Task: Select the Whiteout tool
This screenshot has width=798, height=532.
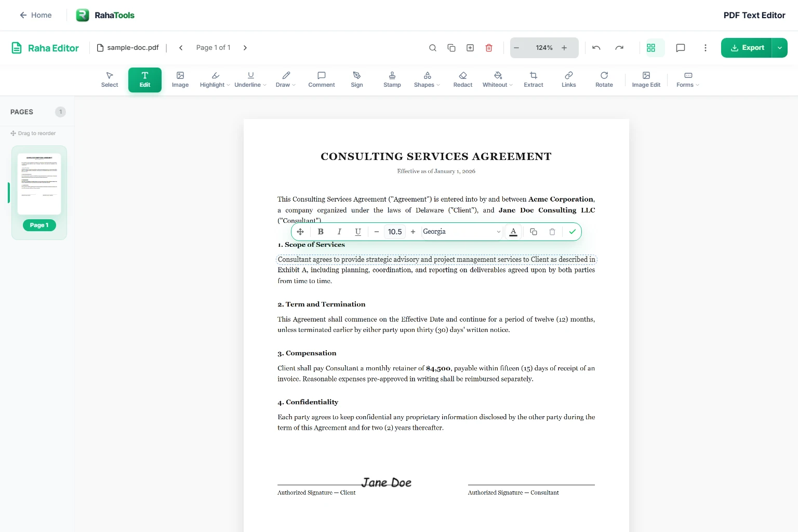Action: coord(495,80)
